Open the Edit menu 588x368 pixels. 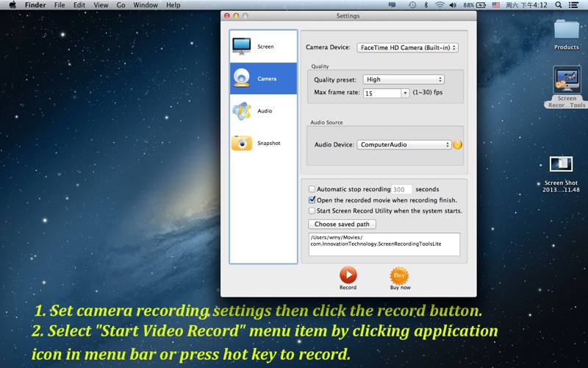click(79, 5)
